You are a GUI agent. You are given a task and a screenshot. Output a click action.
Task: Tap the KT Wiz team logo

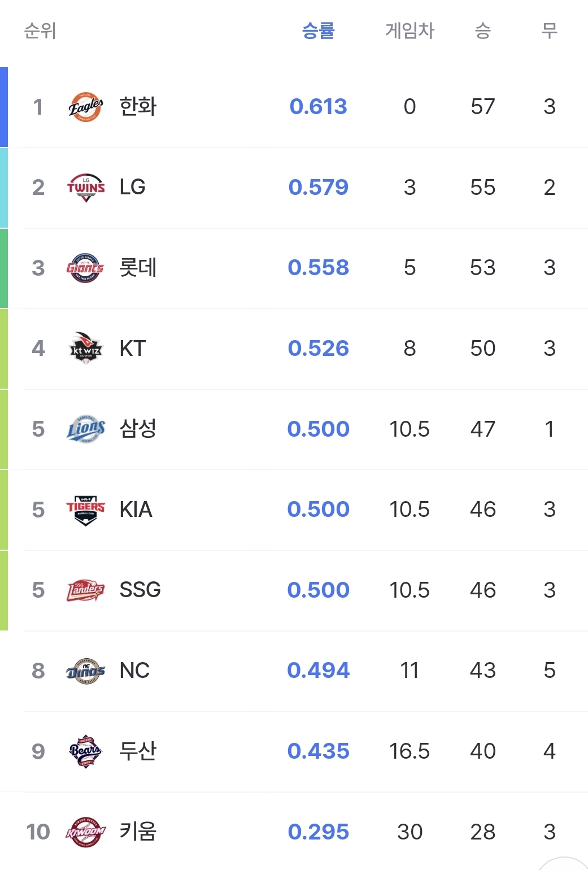(x=86, y=348)
